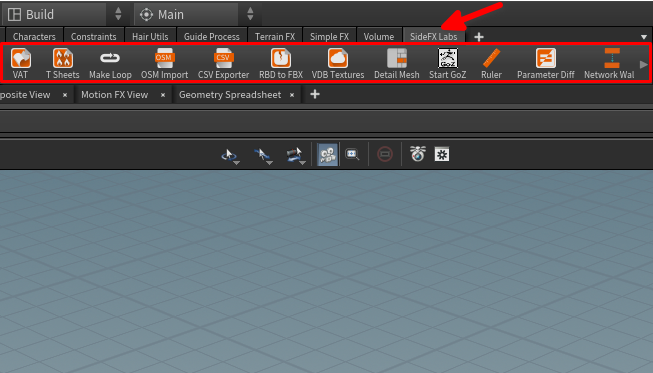Select the SideFX Labs shelf tab
Screen dimensions: 653x373
[x=434, y=37]
